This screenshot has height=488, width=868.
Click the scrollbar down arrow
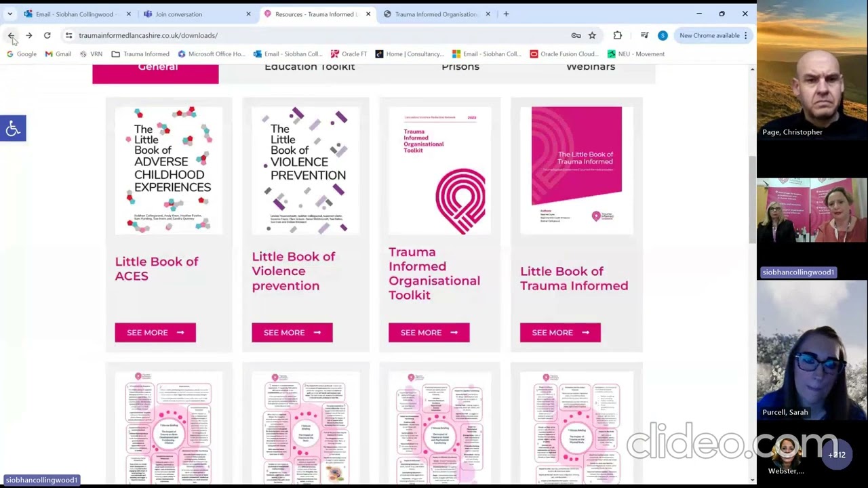tap(752, 480)
